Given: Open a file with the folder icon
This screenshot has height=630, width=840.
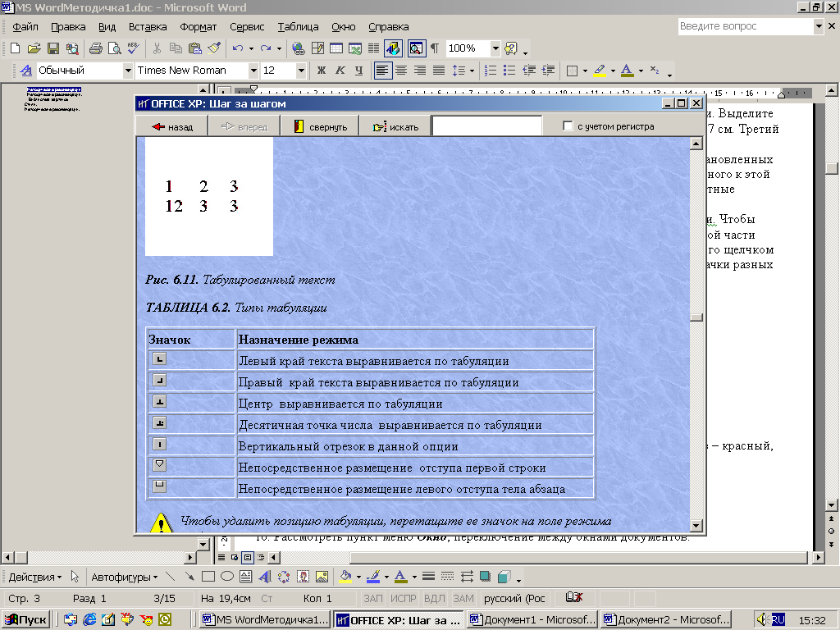Looking at the screenshot, I should (x=34, y=48).
